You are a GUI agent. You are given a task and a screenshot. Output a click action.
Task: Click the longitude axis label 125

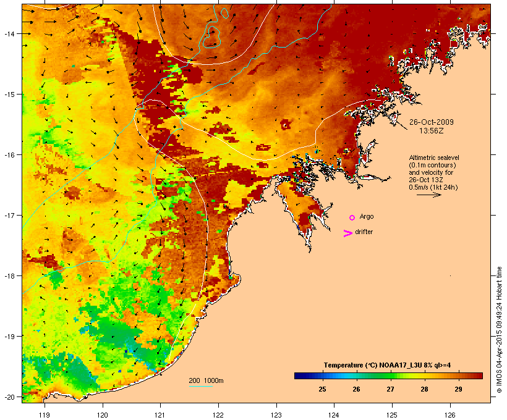[x=392, y=415]
